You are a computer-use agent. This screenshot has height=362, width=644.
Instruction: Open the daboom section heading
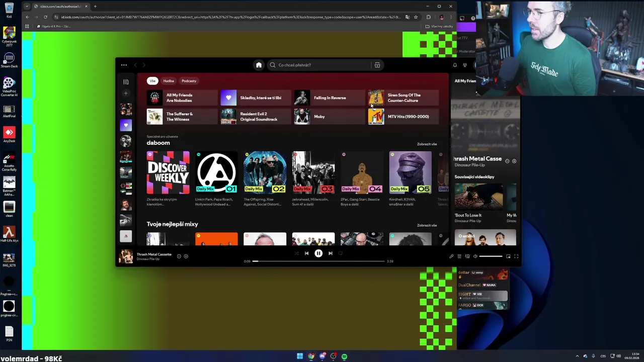pyautogui.click(x=158, y=143)
